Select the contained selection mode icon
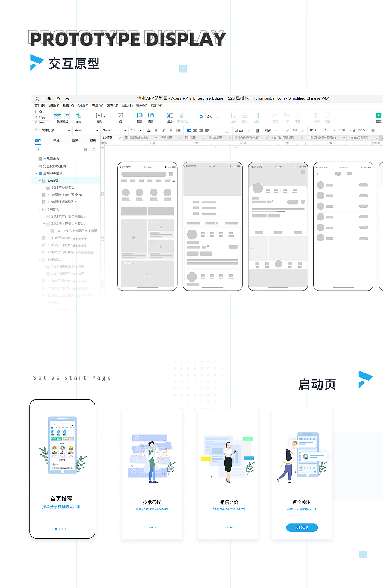Screen dimensions: 383x588 (67, 115)
